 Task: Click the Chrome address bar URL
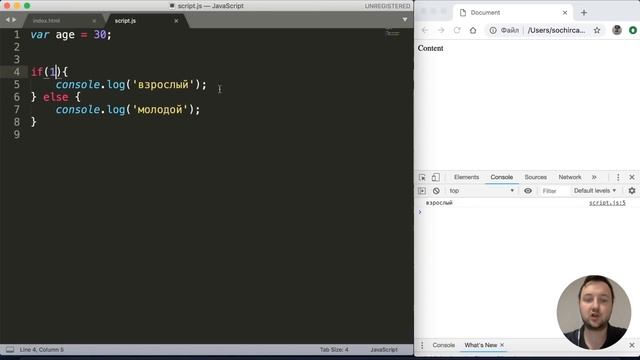coord(556,30)
